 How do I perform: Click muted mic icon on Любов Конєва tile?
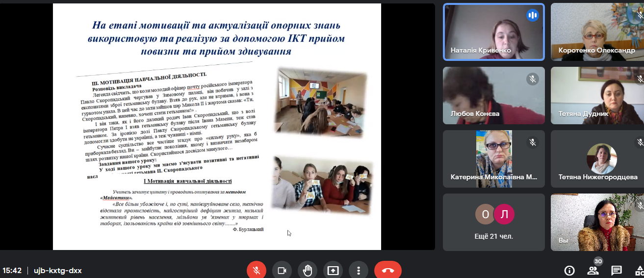[x=532, y=79]
